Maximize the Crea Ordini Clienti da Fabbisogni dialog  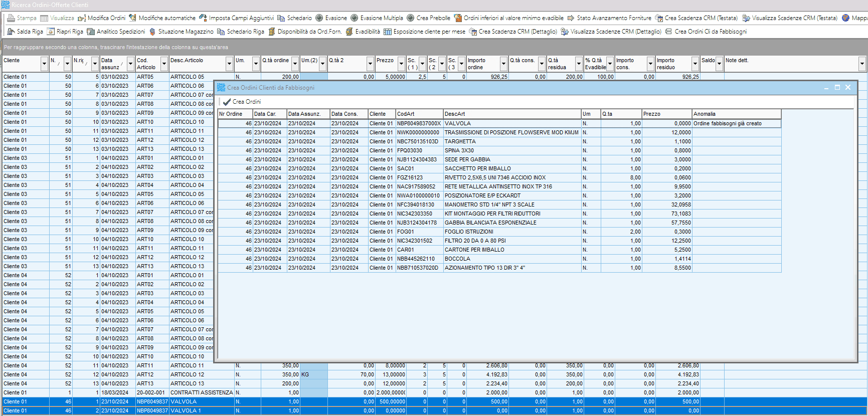click(837, 87)
